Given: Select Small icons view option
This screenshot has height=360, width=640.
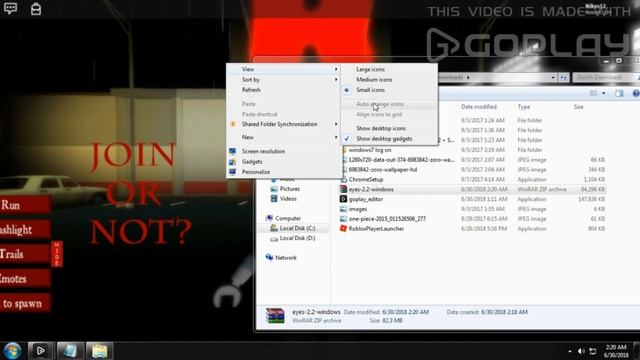Looking at the screenshot, I should tap(389, 90).
